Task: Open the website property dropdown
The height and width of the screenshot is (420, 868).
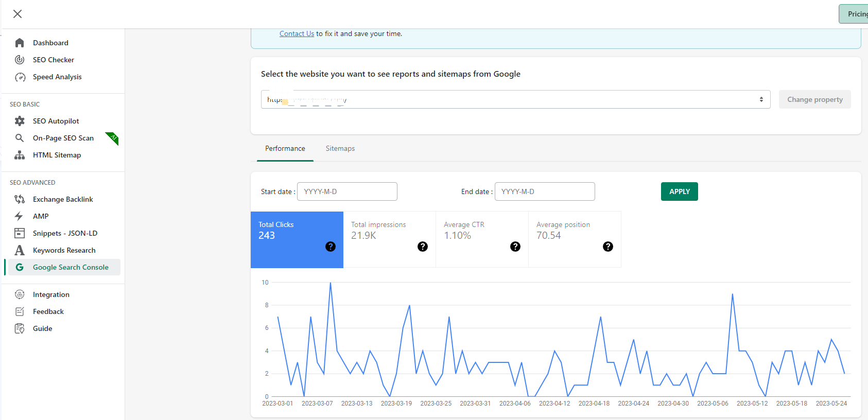Action: [x=515, y=99]
